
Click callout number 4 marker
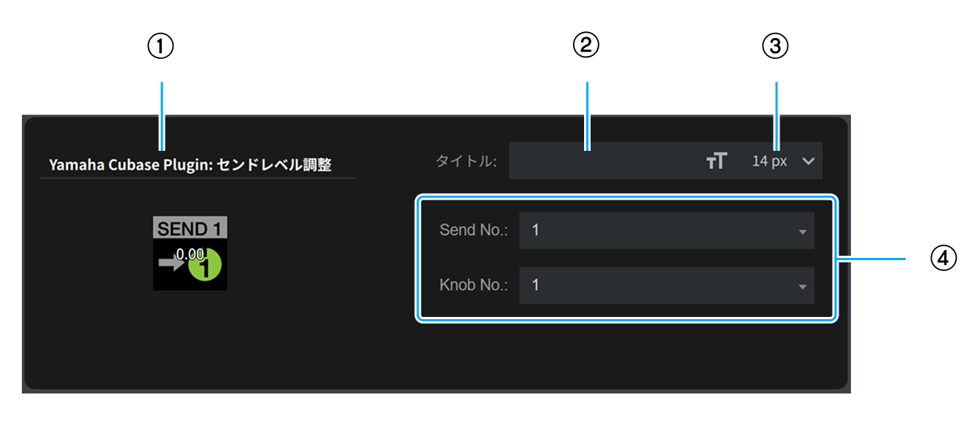pyautogui.click(x=944, y=257)
